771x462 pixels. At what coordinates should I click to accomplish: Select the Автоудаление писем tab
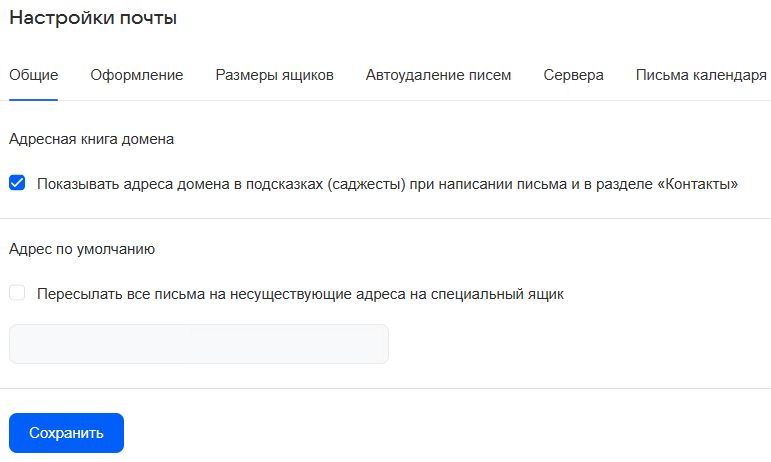tap(438, 75)
